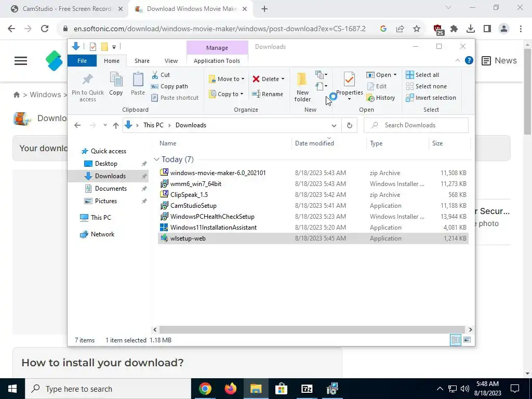532x399 pixels.
Task: Open the Copy to dropdown
Action: (226, 94)
